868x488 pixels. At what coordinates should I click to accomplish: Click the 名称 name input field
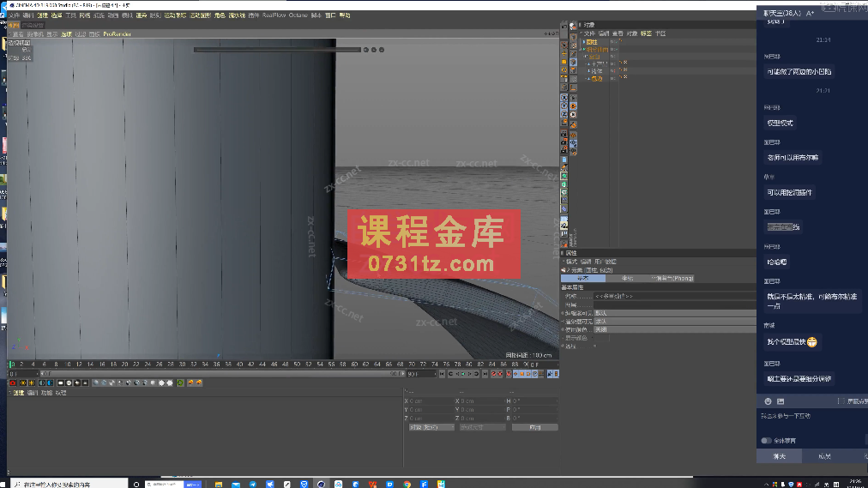(x=675, y=297)
